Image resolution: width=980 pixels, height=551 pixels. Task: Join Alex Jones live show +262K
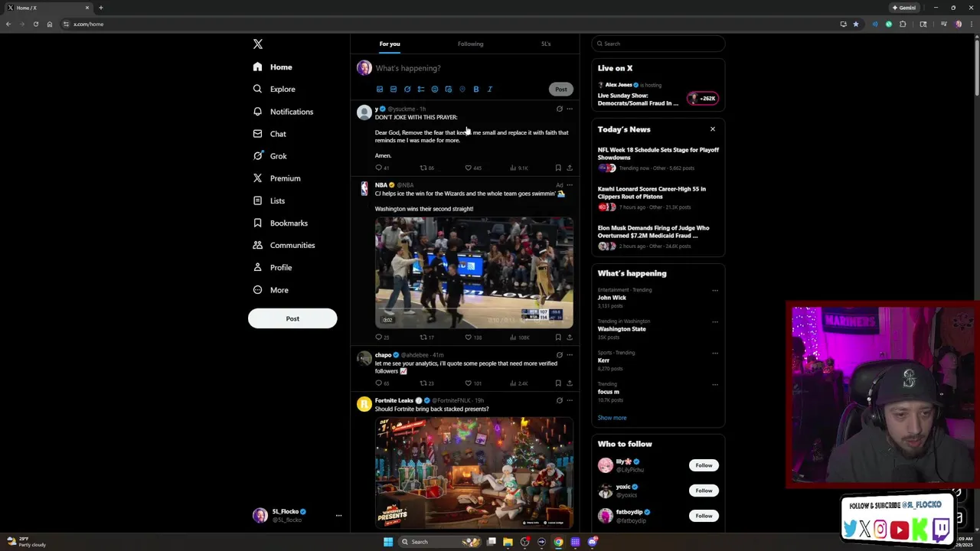[x=702, y=98]
